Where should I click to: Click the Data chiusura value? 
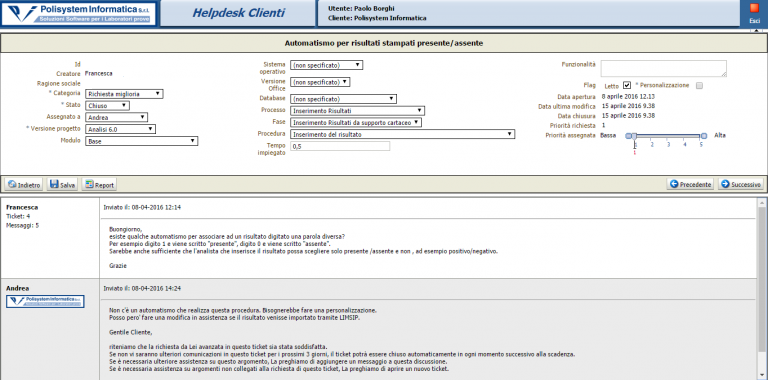pos(628,116)
